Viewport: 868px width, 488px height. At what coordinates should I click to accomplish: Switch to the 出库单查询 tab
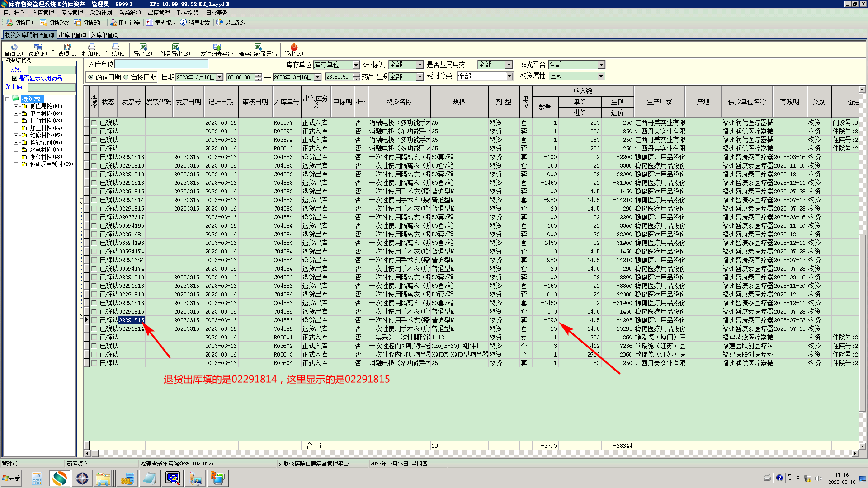[x=72, y=35]
